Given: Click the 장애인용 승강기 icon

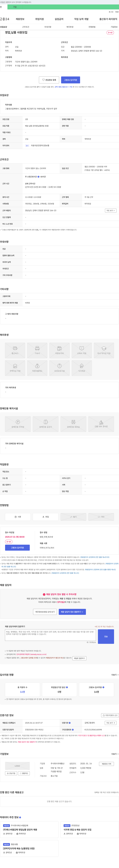Looking at the screenshot, I should (45, 424).
